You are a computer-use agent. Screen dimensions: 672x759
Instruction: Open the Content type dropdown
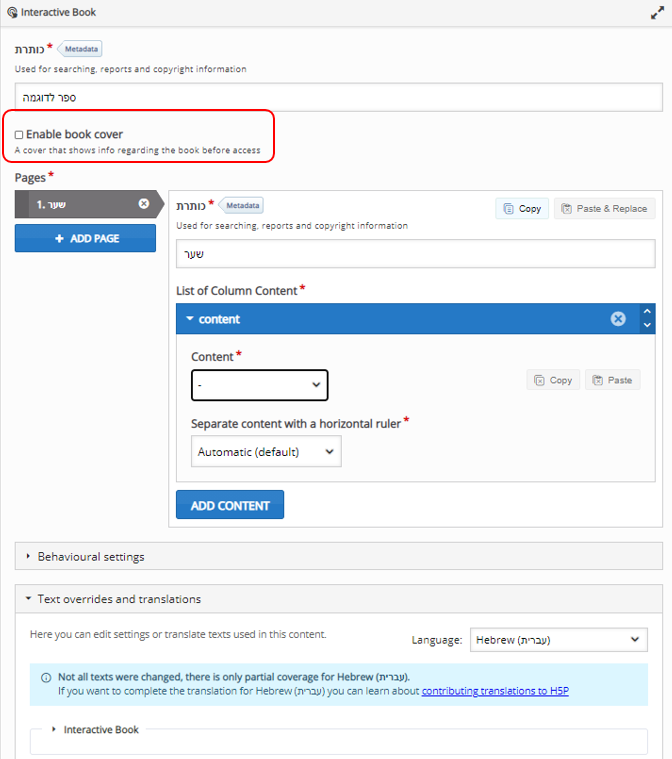coord(260,385)
